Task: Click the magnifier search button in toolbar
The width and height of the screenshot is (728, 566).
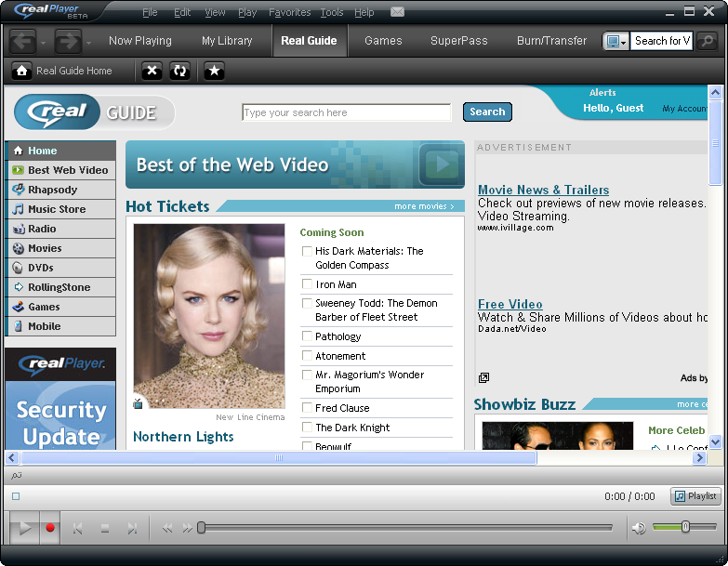Action: pyautogui.click(x=707, y=41)
